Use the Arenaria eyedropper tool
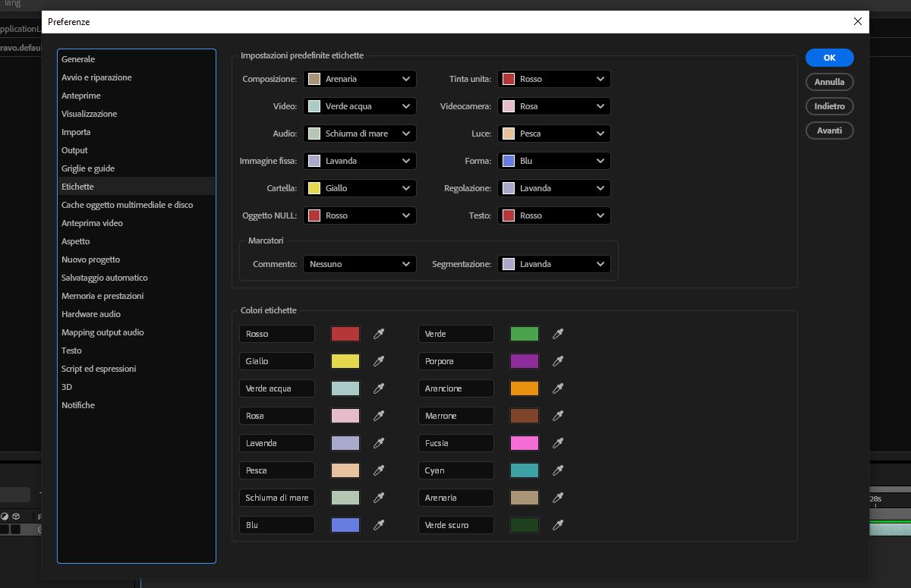Viewport: 911px width, 588px height. (558, 498)
